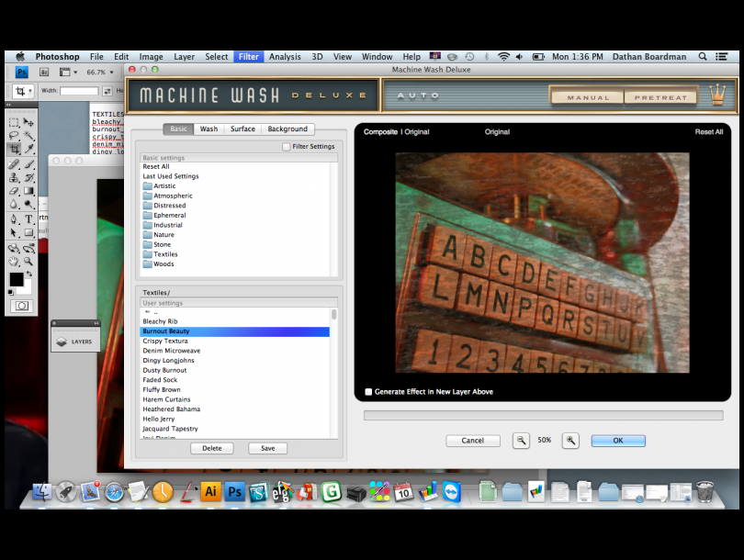
Task: Click the OK button
Action: (x=617, y=441)
